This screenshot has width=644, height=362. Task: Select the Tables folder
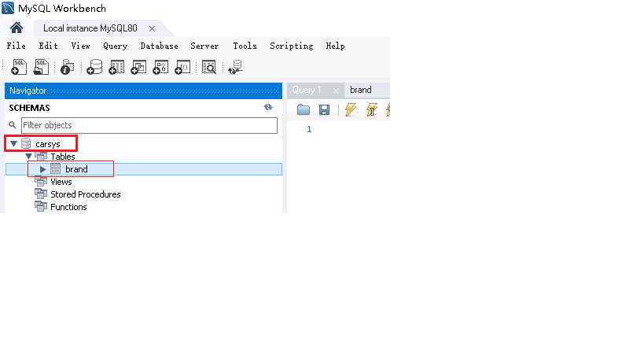(63, 156)
